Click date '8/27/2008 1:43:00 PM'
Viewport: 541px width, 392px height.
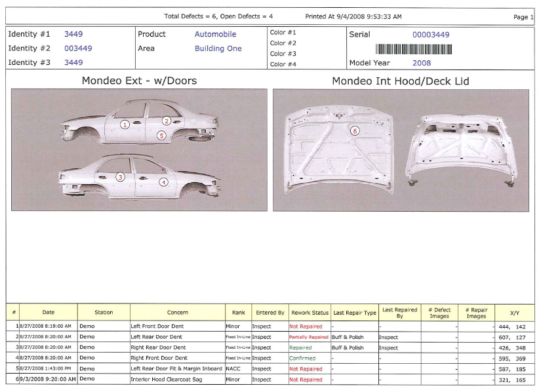pyautogui.click(x=45, y=368)
